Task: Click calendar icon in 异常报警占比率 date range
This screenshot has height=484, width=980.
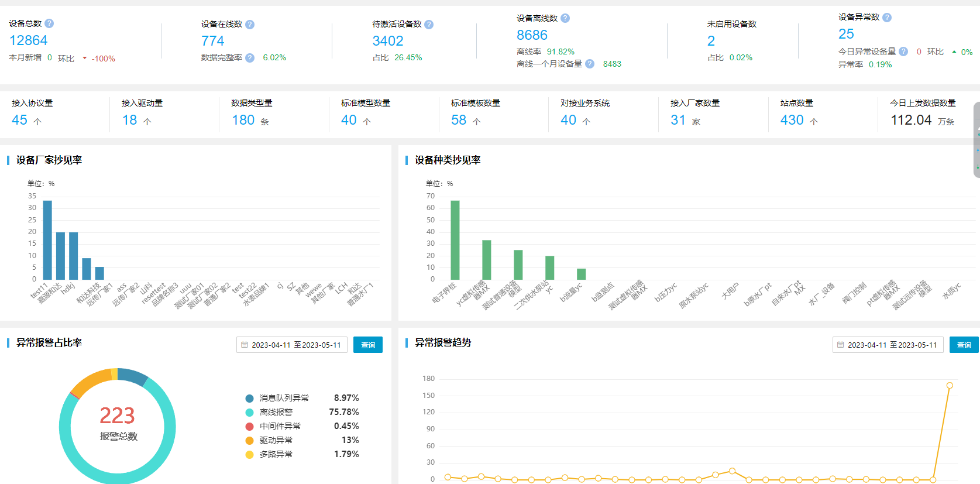Action: (x=245, y=345)
